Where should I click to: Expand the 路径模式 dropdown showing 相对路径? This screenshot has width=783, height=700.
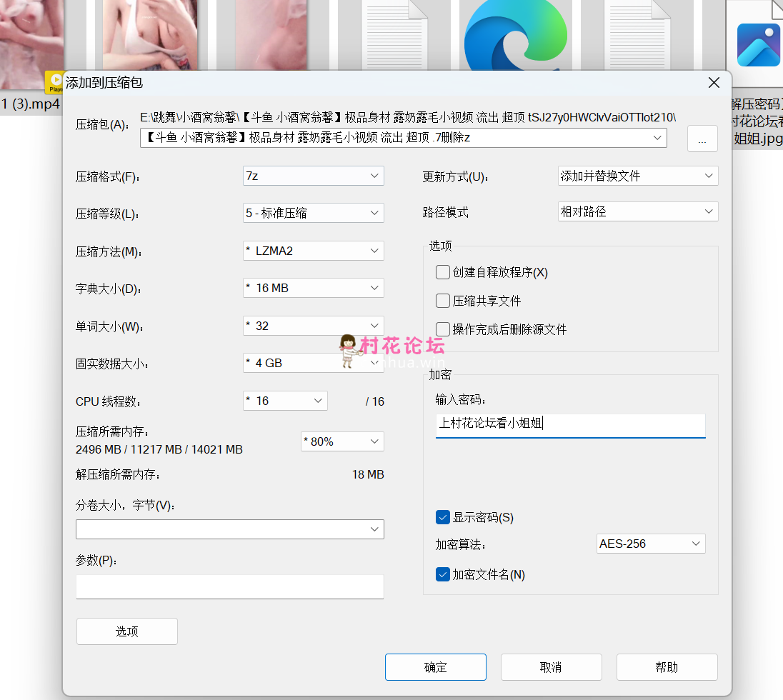[638, 211]
